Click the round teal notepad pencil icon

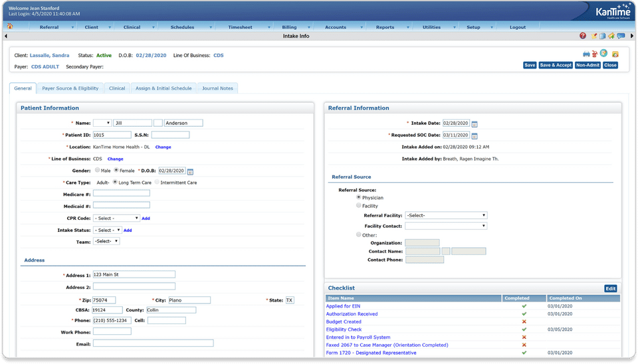604,53
